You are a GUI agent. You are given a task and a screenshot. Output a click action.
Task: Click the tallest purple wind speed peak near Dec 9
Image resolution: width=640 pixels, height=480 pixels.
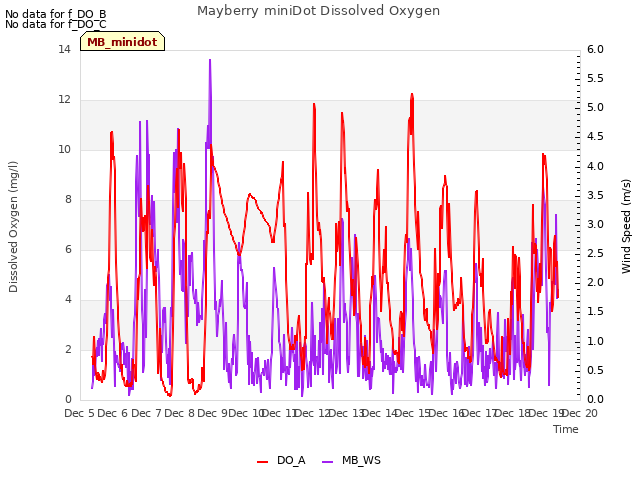(210, 60)
